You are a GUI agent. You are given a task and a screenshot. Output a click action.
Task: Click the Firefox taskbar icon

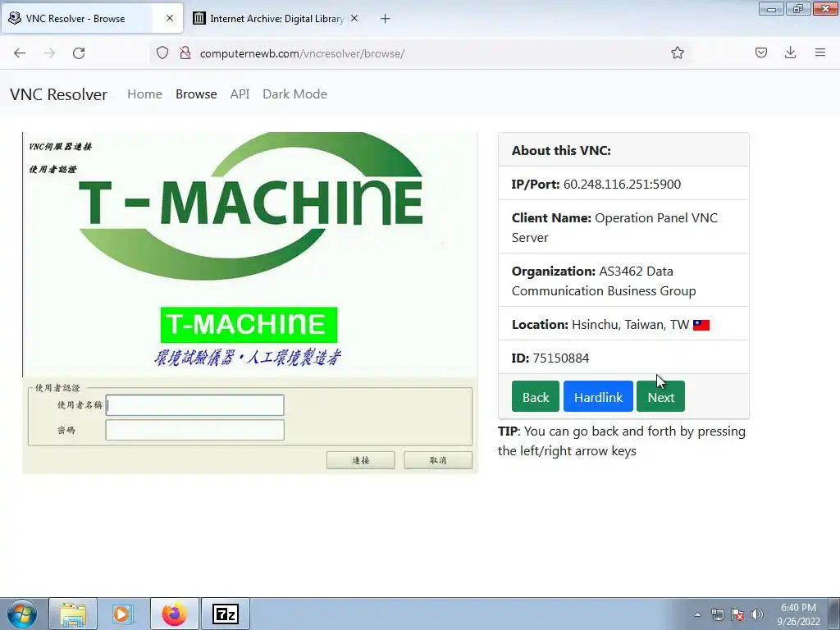pyautogui.click(x=175, y=614)
